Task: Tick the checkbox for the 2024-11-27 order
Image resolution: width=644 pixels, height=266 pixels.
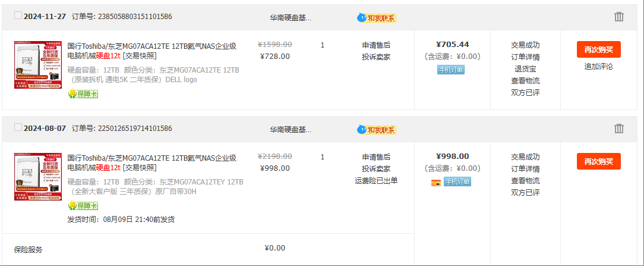Action: [18, 15]
